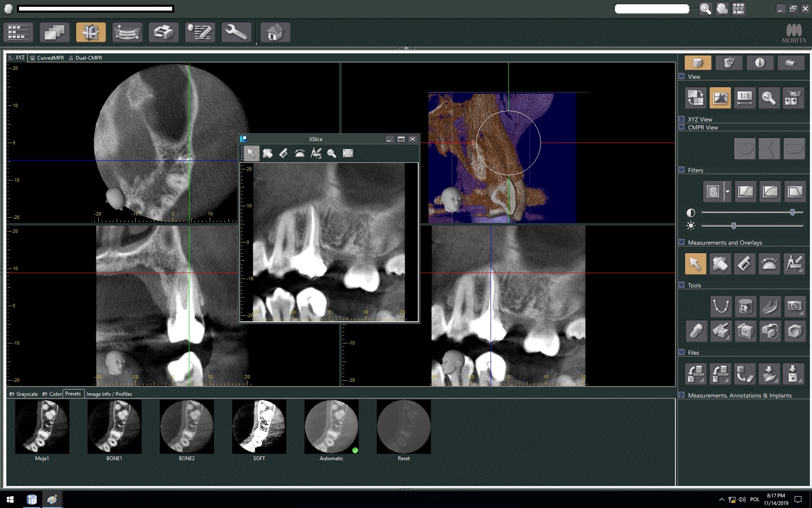Open the volume rendering panel tab icon
Image resolution: width=812 pixels, height=508 pixels.
coord(729,63)
